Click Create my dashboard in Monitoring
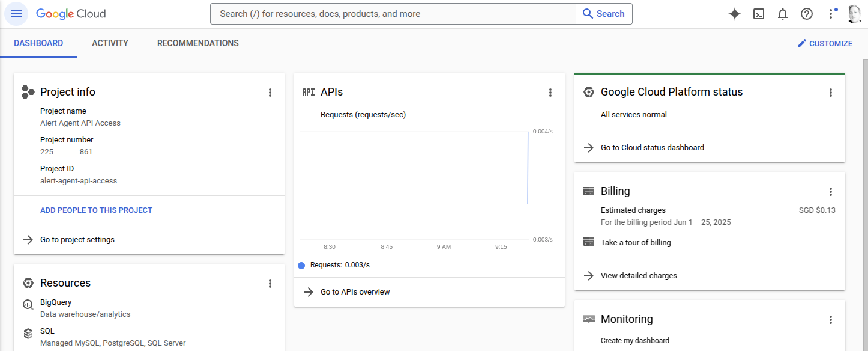This screenshot has height=351, width=868. (635, 341)
